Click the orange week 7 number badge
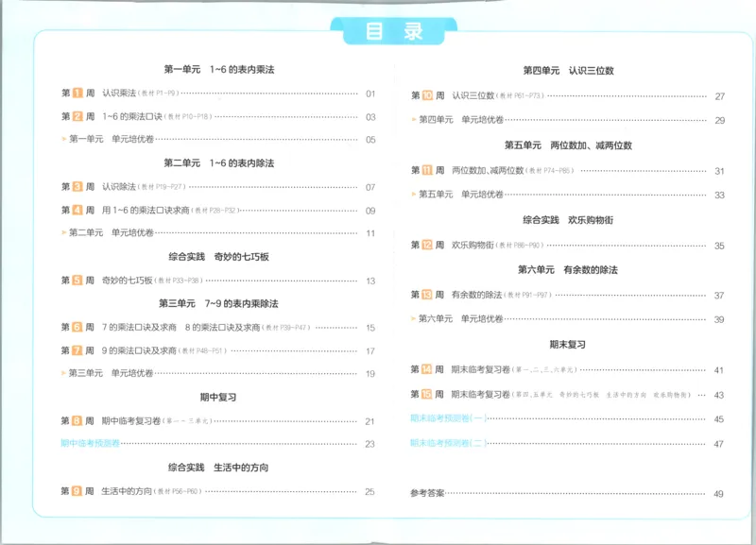756x545 pixels. point(77,350)
